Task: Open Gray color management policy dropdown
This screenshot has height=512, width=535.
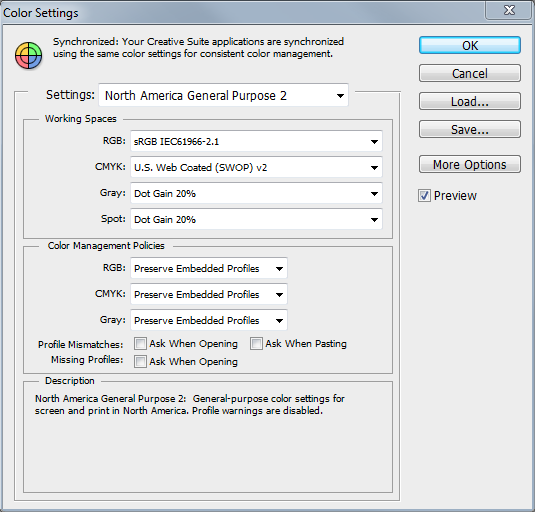Action: (209, 320)
